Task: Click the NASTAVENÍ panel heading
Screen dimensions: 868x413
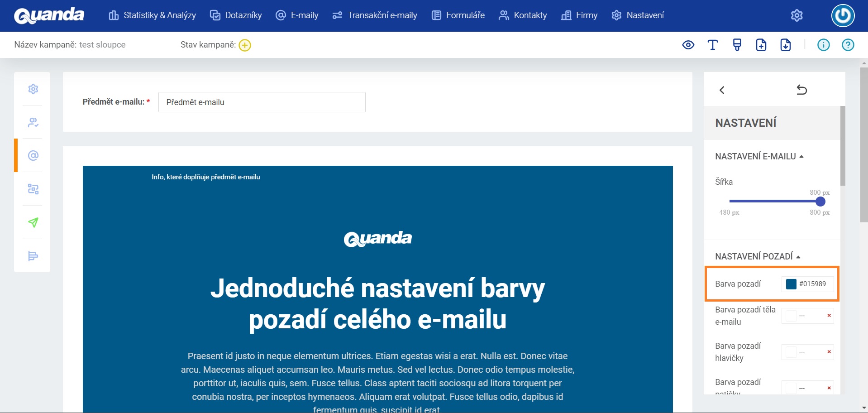Action: 745,123
